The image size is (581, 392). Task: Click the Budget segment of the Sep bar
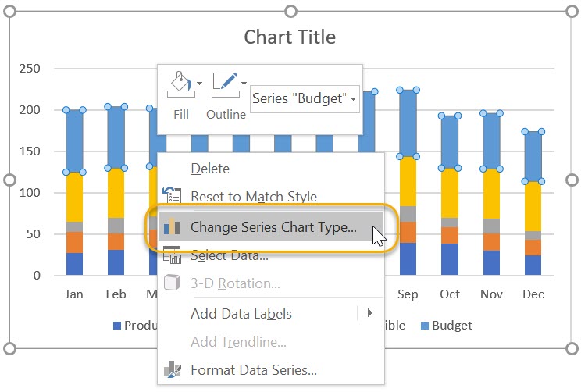(408, 123)
